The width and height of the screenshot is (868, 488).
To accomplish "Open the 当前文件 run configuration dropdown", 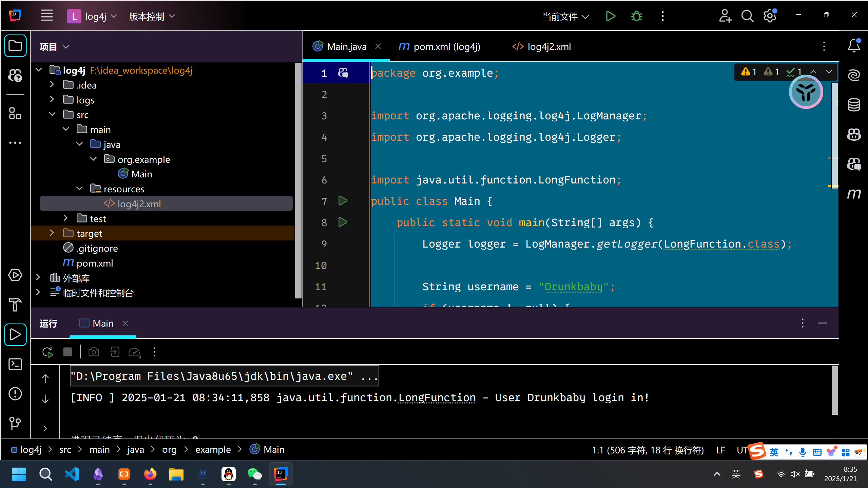I will click(x=565, y=16).
